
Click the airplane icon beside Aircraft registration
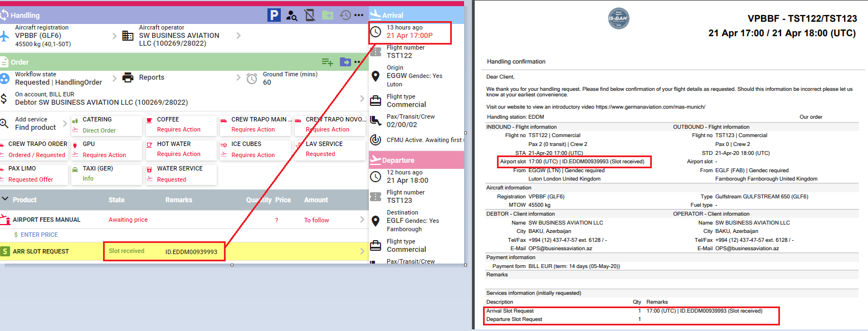4,36
